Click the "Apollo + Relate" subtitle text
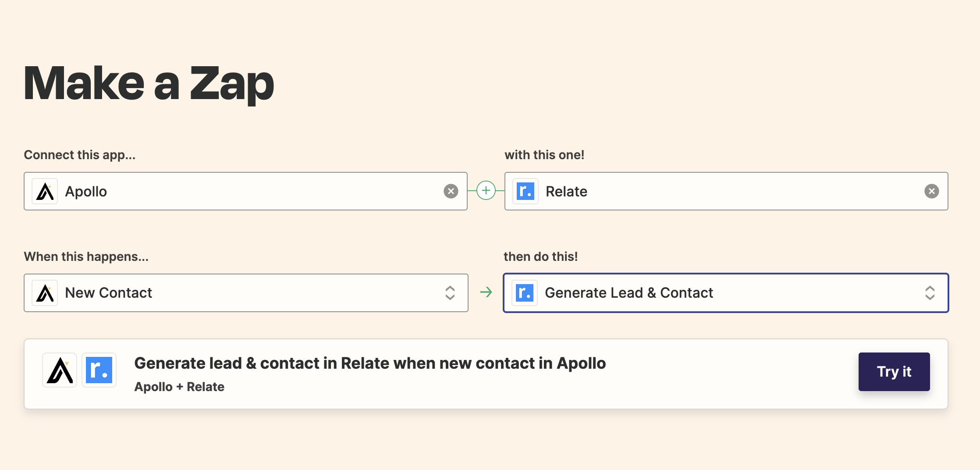Image resolution: width=980 pixels, height=470 pixels. [179, 387]
